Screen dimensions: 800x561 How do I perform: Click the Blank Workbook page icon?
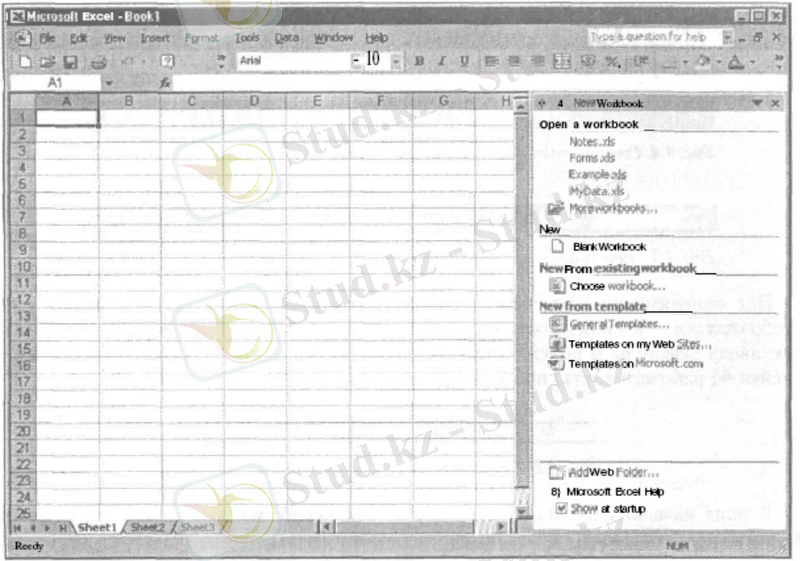pos(558,247)
